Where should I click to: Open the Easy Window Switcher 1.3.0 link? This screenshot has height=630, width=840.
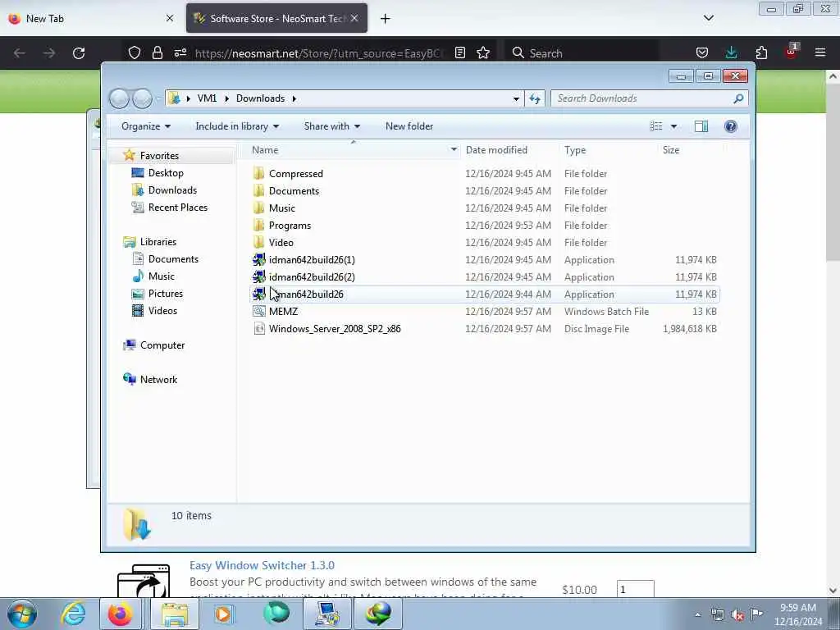262,565
